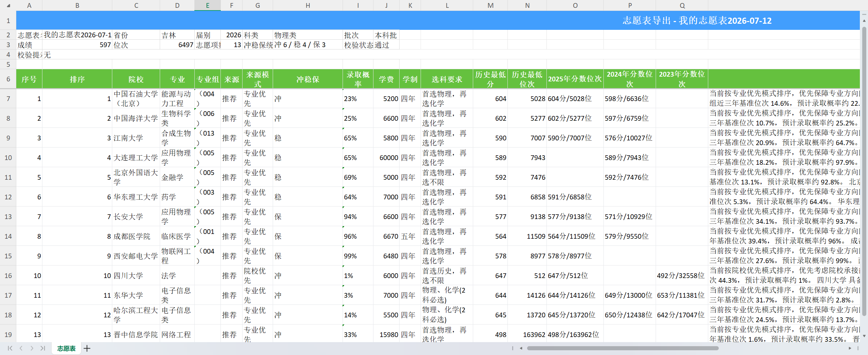This screenshot has height=355, width=868.
Task: Click the 通过 validation status cell
Action: (x=386, y=45)
